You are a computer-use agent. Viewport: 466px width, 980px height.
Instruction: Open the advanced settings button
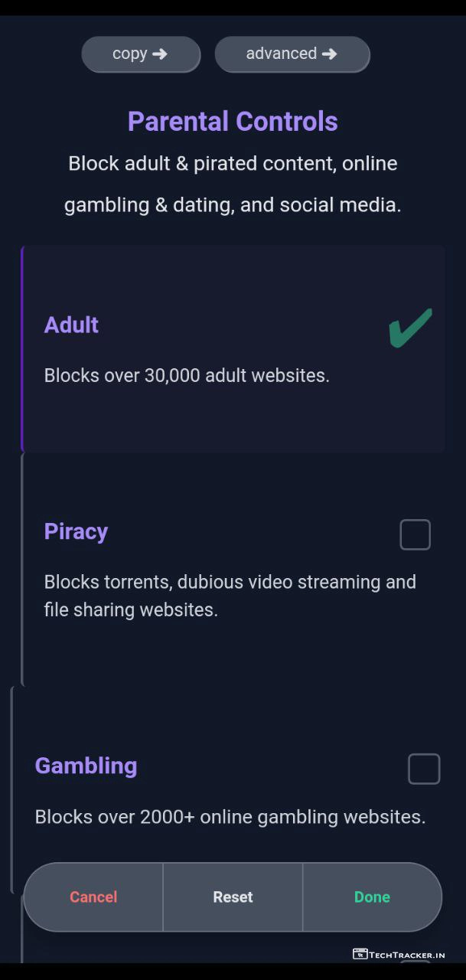(292, 54)
